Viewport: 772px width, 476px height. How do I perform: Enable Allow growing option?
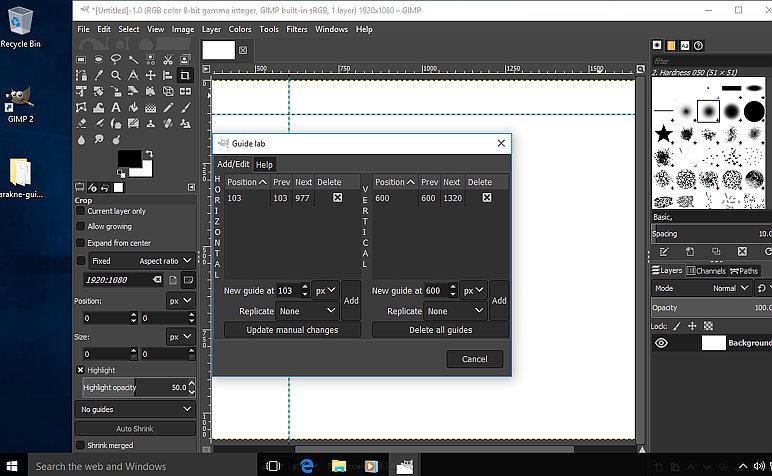(81, 226)
